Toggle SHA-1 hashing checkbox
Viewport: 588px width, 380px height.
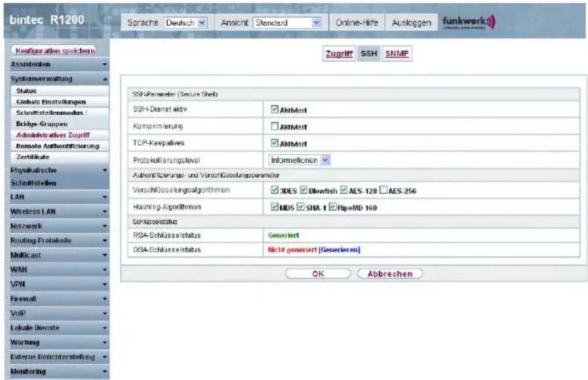[x=300, y=207]
